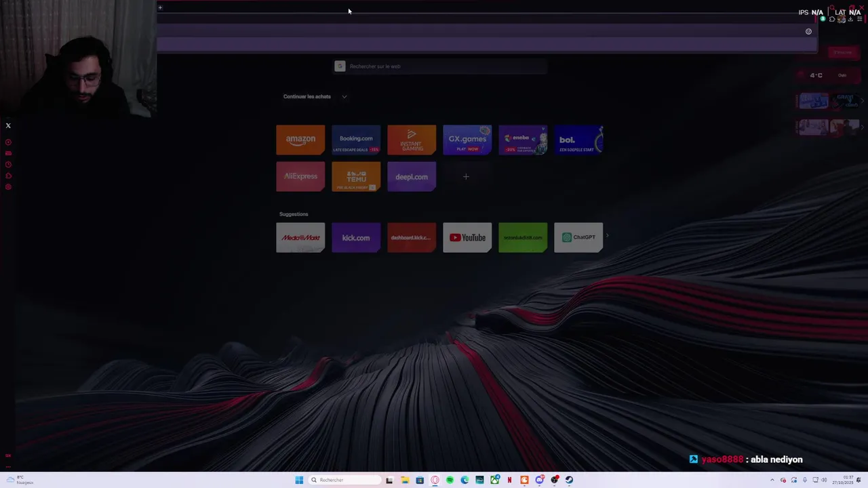Open a new browser tab with plus

click(160, 7)
